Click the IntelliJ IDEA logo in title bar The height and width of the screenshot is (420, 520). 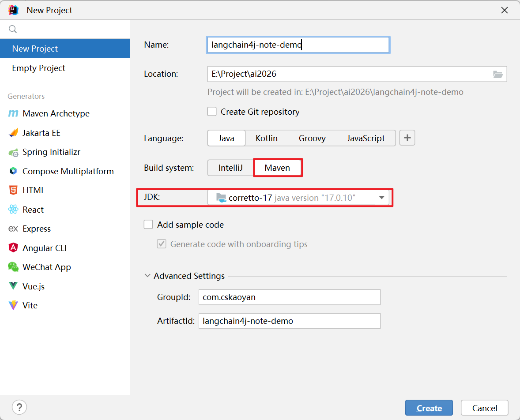click(x=13, y=10)
